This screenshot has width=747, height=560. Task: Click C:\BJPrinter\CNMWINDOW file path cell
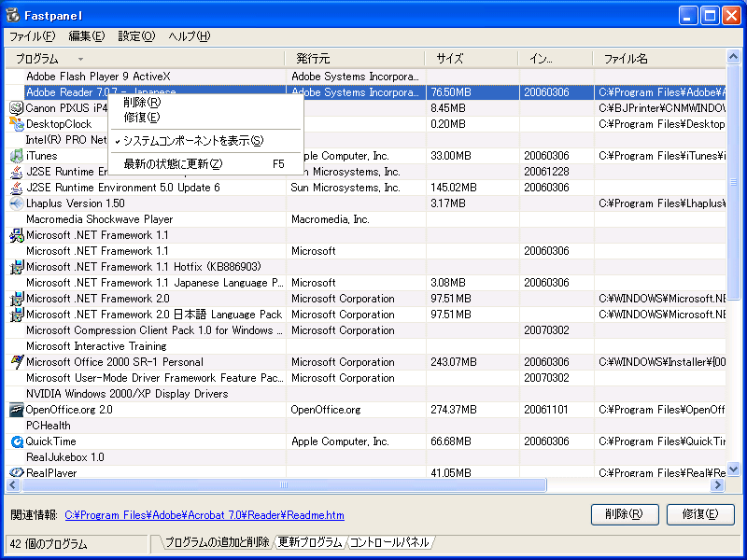pyautogui.click(x=662, y=108)
